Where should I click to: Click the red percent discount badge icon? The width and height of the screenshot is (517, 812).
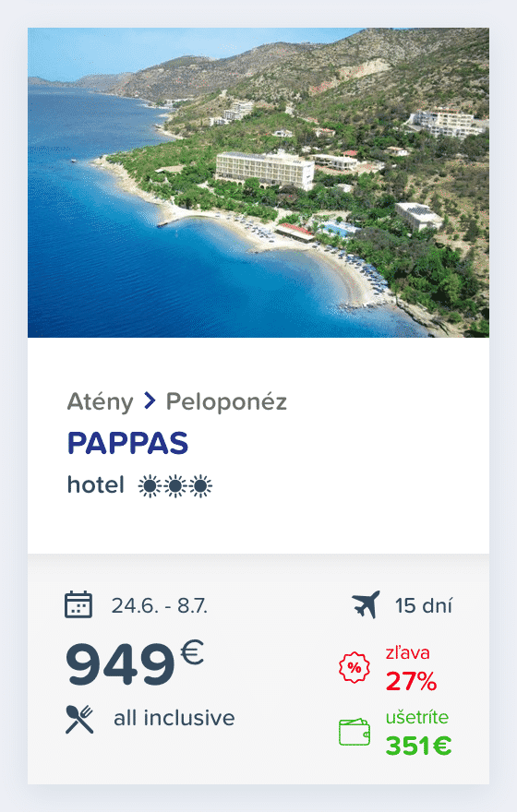click(355, 667)
